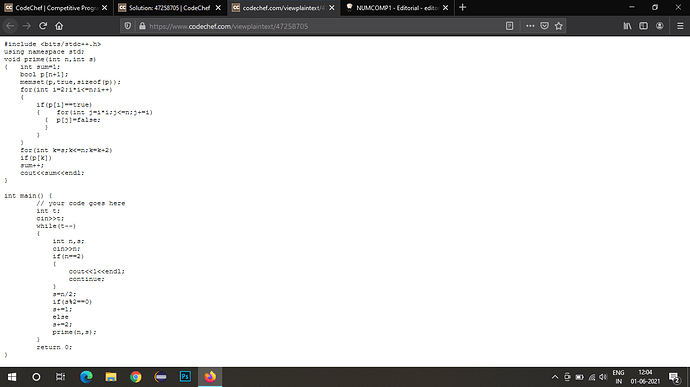
Task: Open a new tab
Action: [462, 7]
